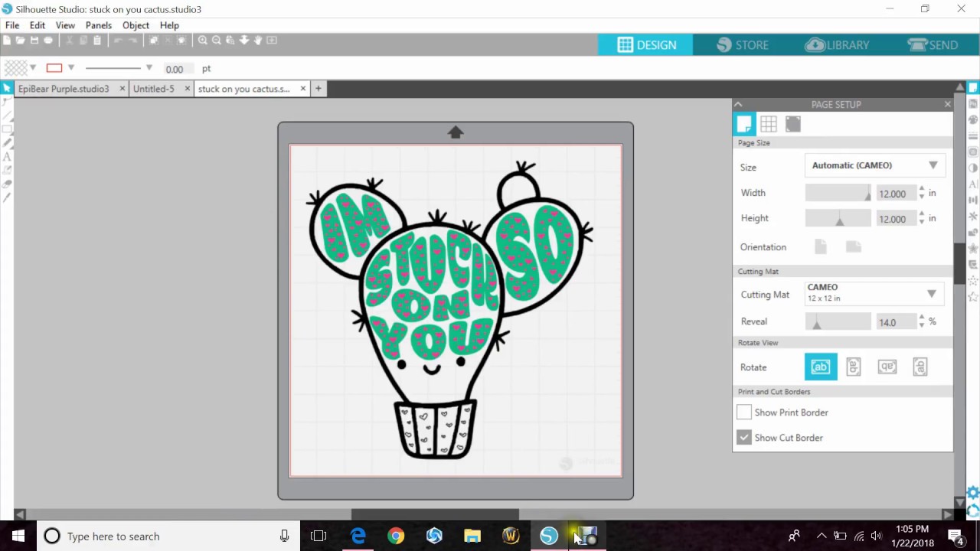Click Microsoft Edge in the taskbar
This screenshot has height=551, width=980.
click(x=358, y=536)
